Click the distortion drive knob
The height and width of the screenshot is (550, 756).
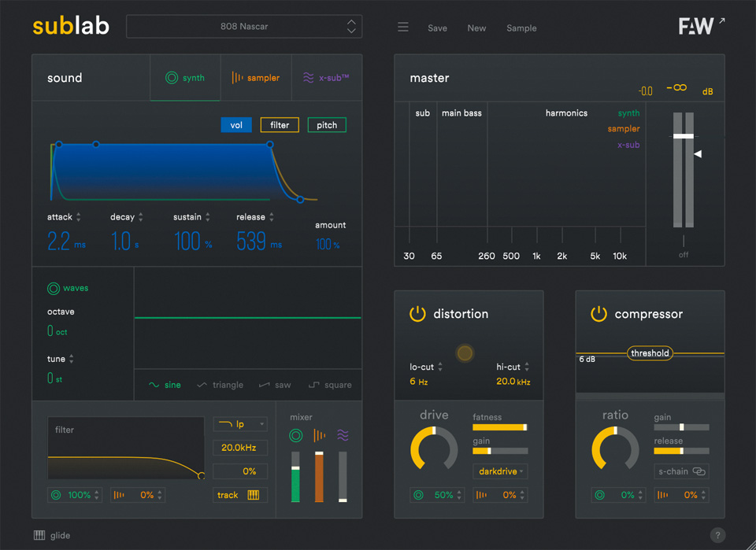434,448
